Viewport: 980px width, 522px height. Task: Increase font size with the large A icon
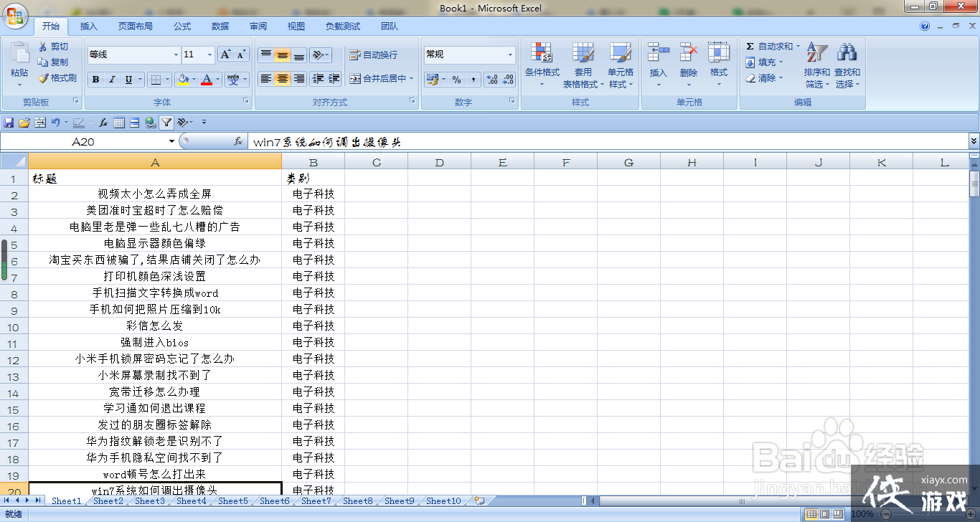pos(225,54)
